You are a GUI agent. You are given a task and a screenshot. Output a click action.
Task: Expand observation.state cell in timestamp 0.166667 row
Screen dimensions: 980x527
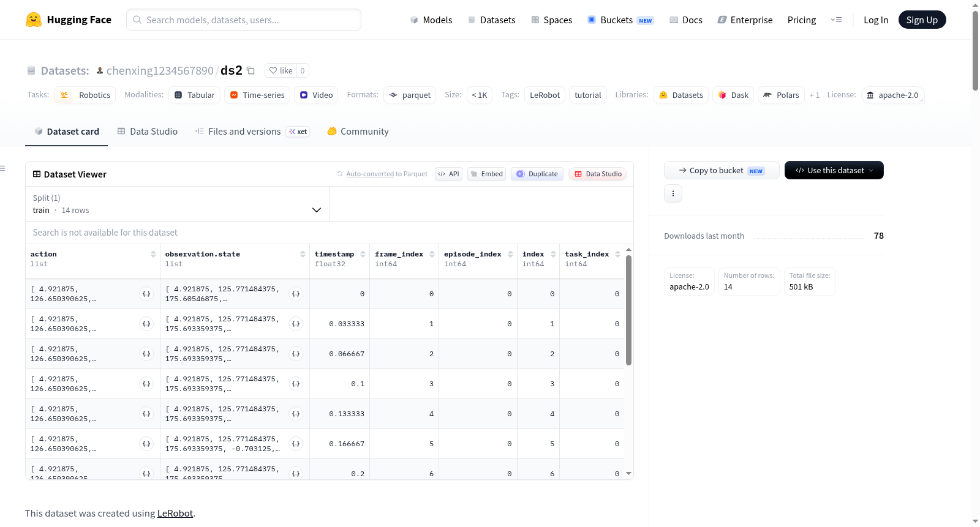coord(296,444)
